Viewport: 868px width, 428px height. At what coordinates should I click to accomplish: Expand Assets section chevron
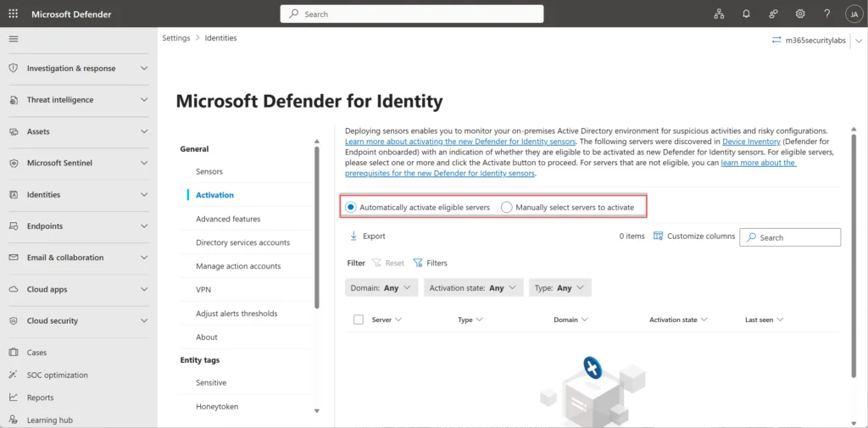[x=144, y=131]
